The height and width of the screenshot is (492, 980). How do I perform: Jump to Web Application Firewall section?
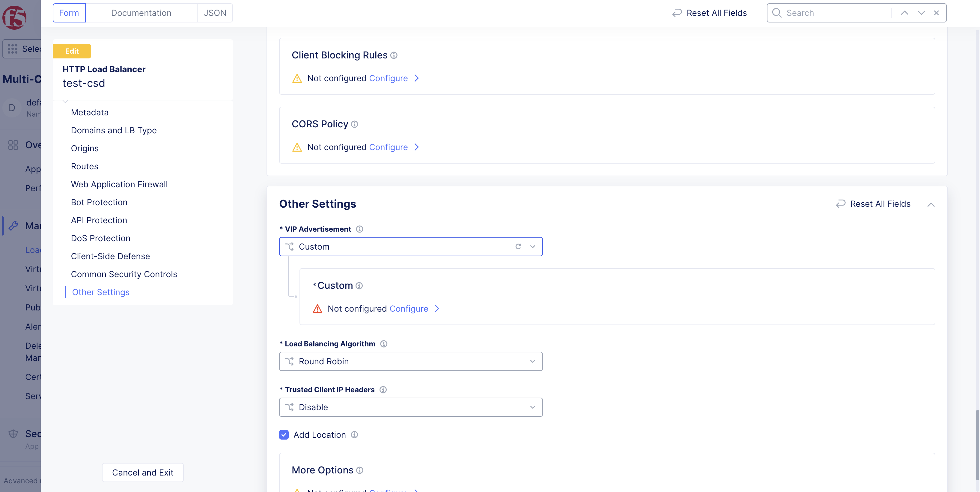tap(119, 184)
